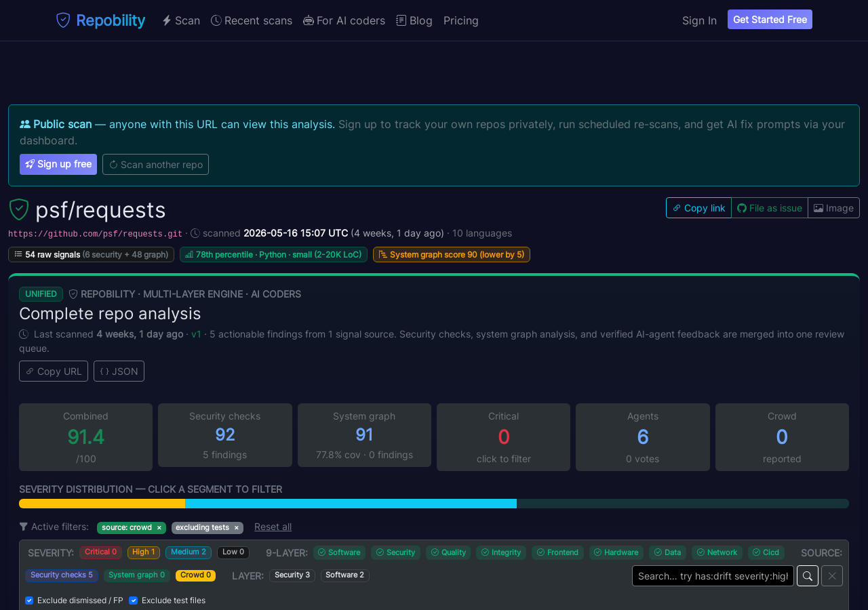
Task: Click the Sign In link
Action: click(x=699, y=20)
